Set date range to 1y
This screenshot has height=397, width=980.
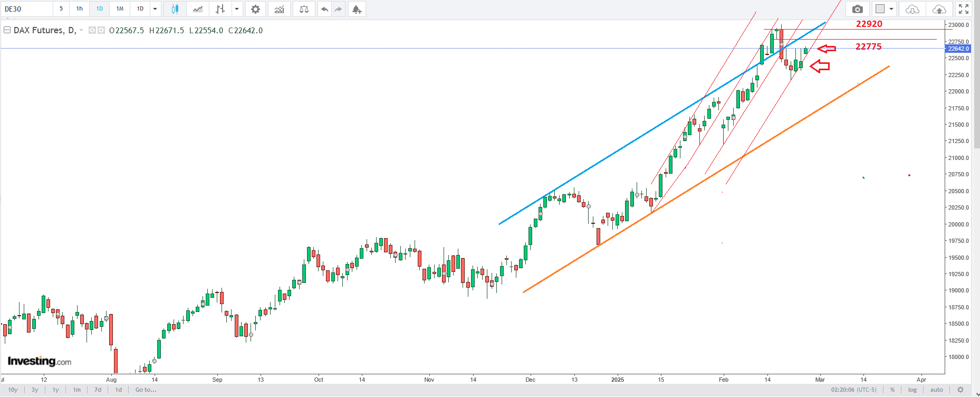coord(55,390)
